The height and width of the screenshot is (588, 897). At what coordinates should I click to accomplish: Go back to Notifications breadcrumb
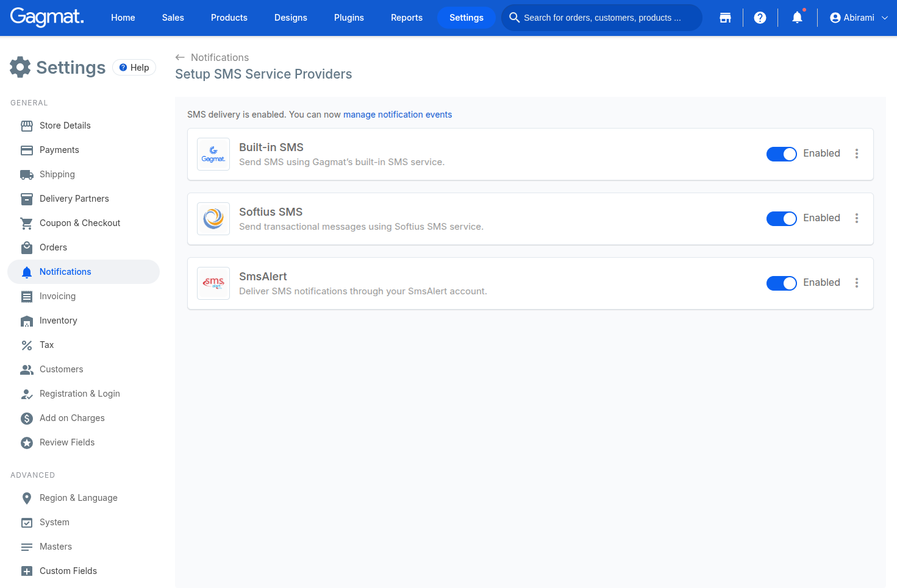click(x=220, y=57)
